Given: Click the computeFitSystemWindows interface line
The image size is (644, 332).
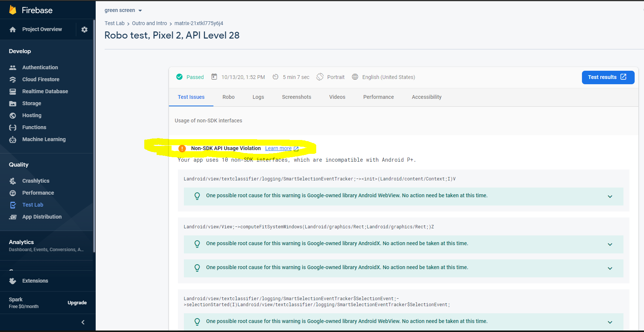Looking at the screenshot, I should [309, 227].
